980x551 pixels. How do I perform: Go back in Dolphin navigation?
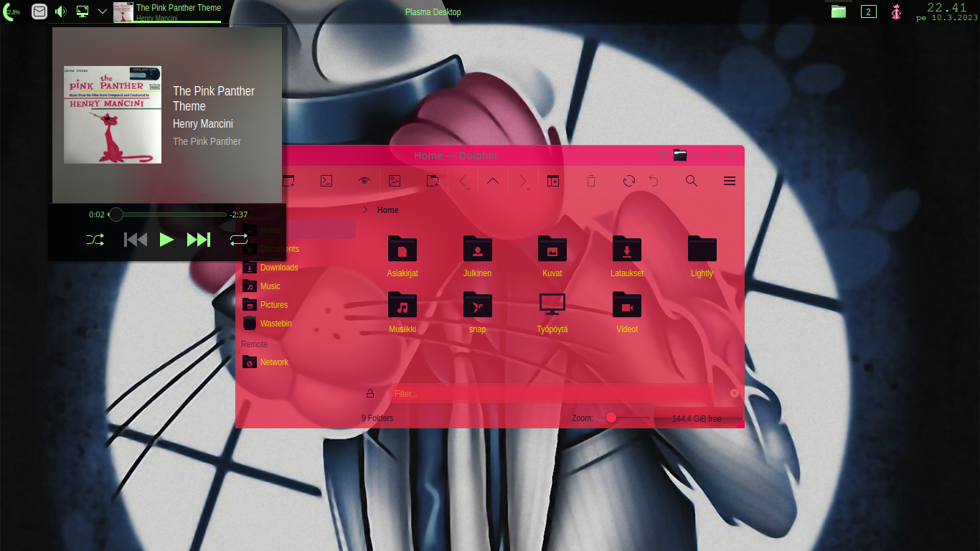463,181
